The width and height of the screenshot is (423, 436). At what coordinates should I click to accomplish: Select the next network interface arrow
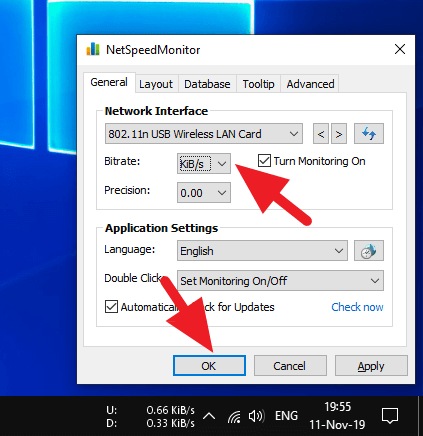[x=339, y=134]
